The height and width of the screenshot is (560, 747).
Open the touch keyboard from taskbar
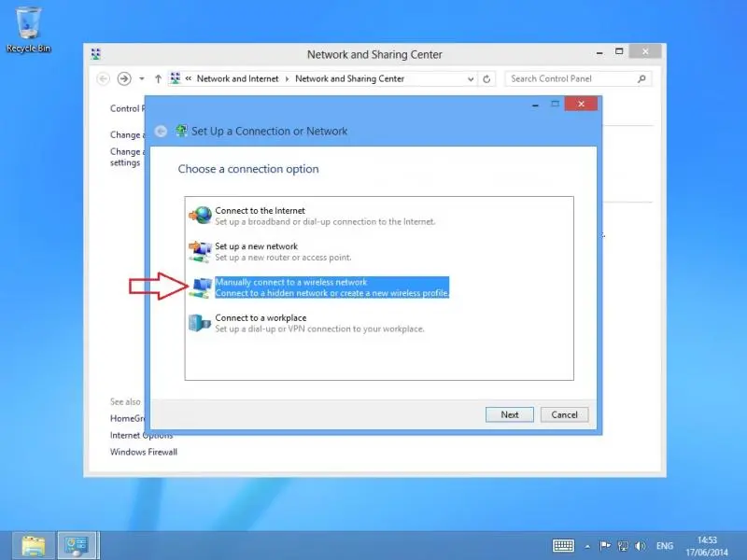tap(563, 545)
